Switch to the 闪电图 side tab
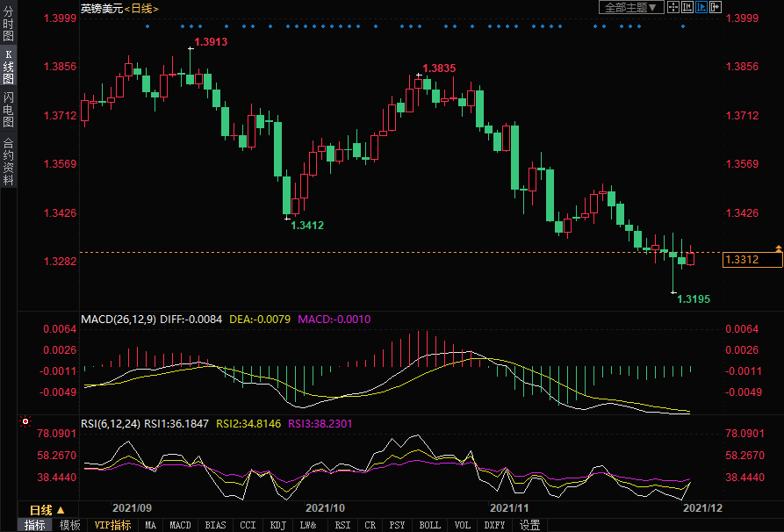The width and height of the screenshot is (784, 532). (x=8, y=110)
